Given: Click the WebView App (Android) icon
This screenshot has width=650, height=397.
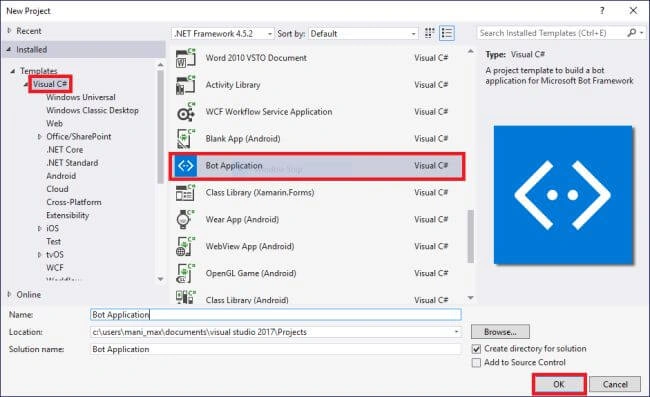Looking at the screenshot, I should click(185, 247).
